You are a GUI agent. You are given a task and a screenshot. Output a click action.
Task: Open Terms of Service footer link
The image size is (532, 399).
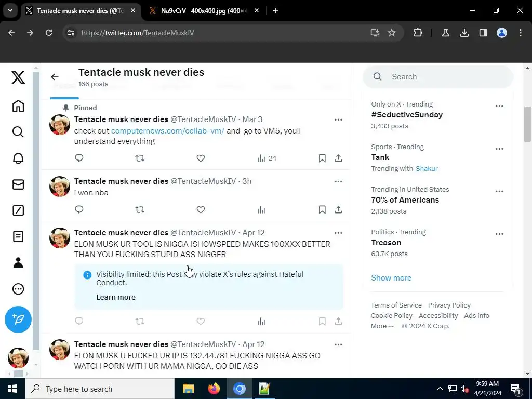pyautogui.click(x=396, y=305)
